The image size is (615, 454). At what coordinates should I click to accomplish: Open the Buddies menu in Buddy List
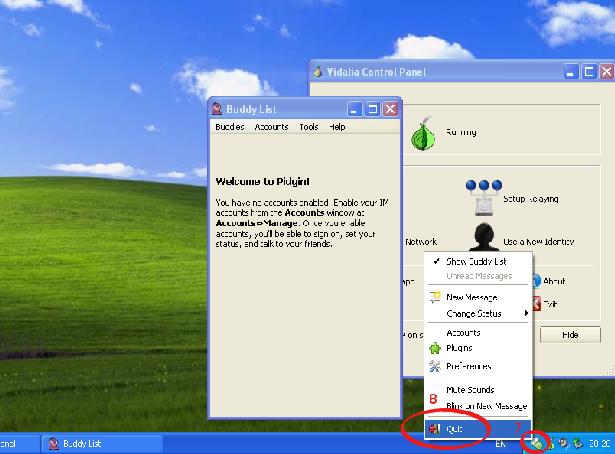coord(229,127)
